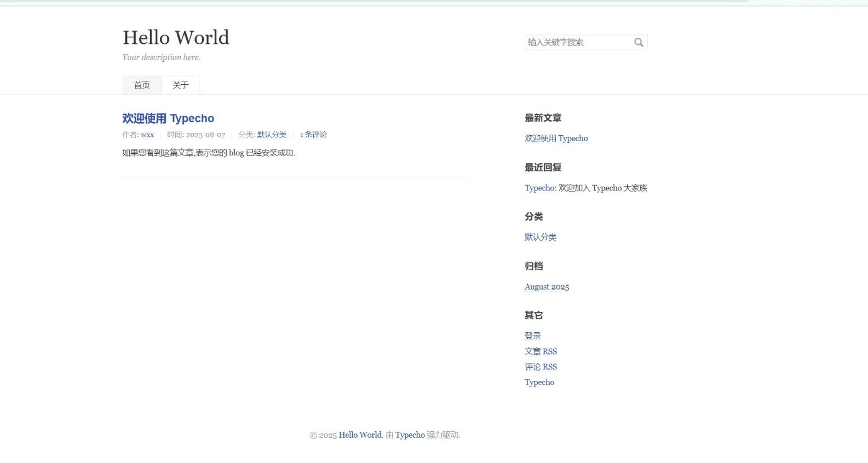This screenshot has height=463, width=868.
Task: Select 默认分类 in sidebar categories
Action: coord(541,238)
